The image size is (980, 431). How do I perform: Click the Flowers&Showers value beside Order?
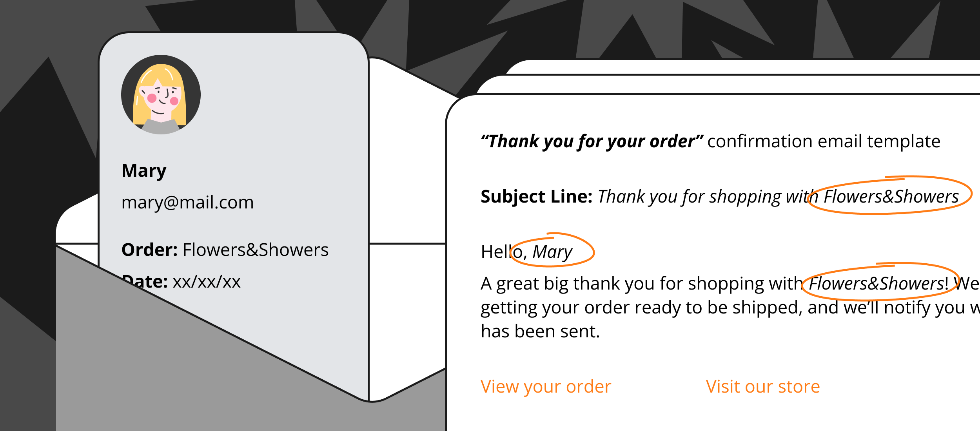(x=255, y=250)
